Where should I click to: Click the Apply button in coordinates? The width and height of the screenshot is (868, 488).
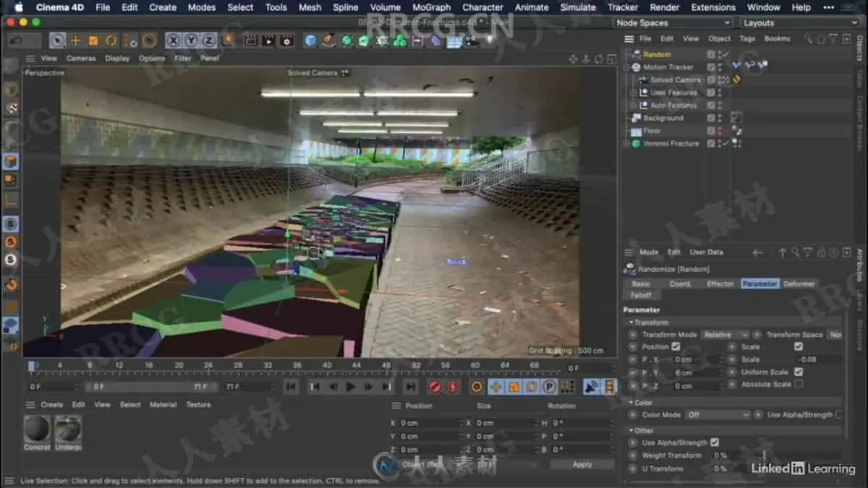(582, 464)
